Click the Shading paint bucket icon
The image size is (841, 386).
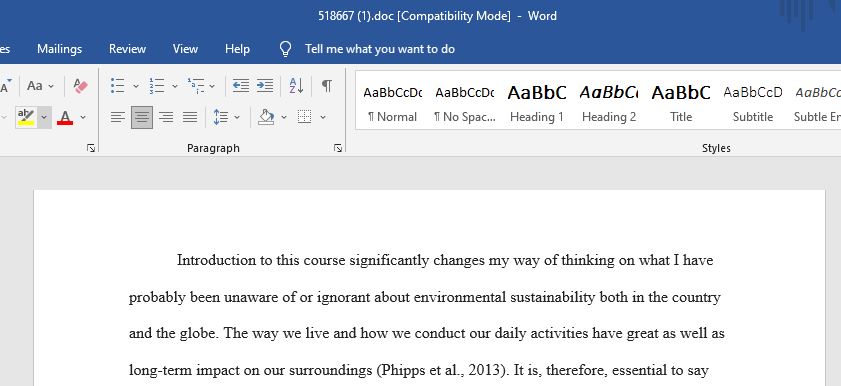(266, 117)
